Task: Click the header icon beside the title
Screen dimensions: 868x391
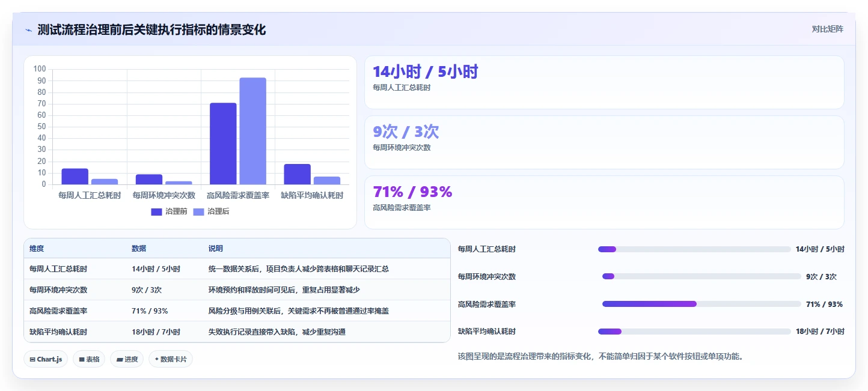Action: click(28, 30)
